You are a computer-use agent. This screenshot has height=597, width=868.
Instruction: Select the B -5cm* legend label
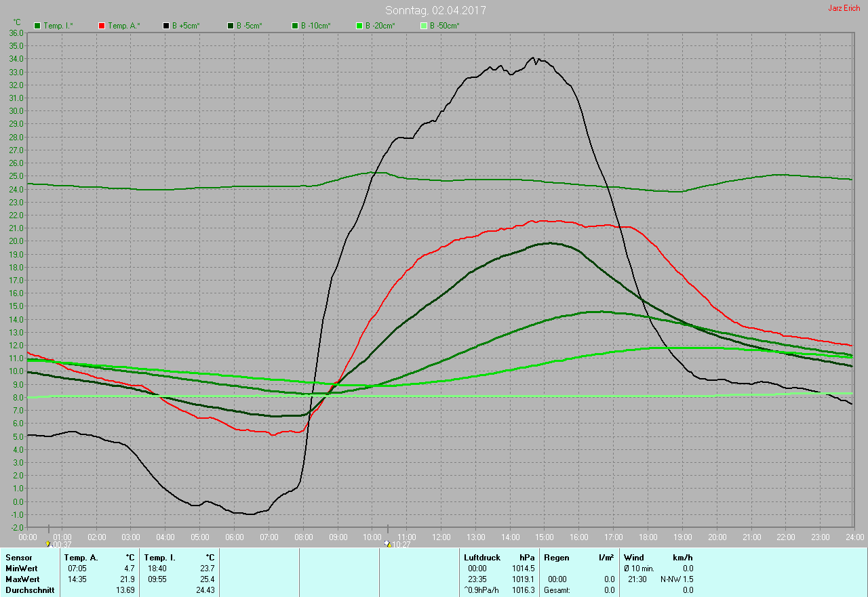(250, 26)
